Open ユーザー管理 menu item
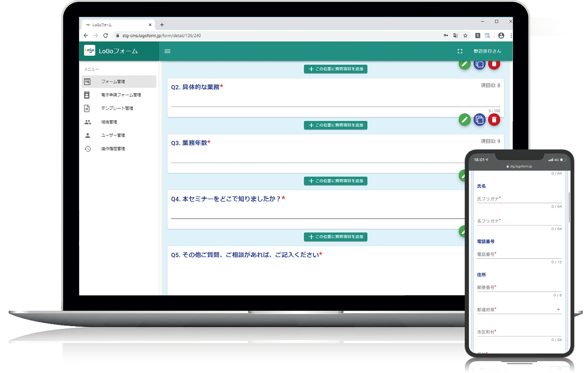 (119, 135)
